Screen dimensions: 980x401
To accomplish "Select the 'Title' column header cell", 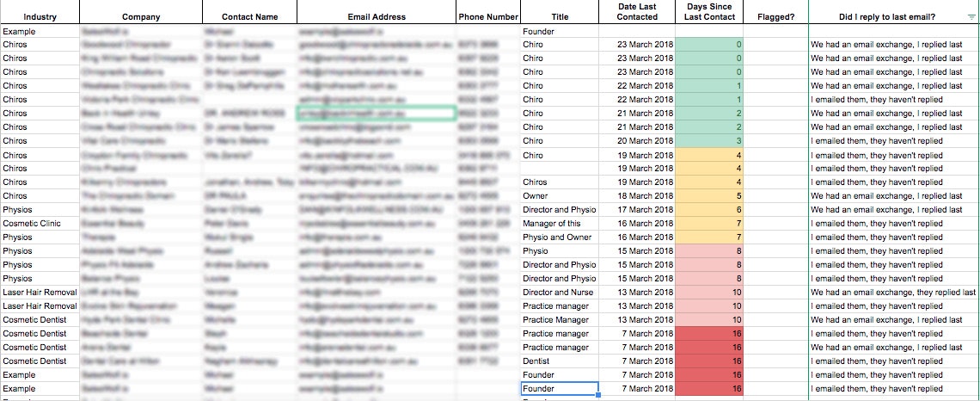I will [x=560, y=13].
